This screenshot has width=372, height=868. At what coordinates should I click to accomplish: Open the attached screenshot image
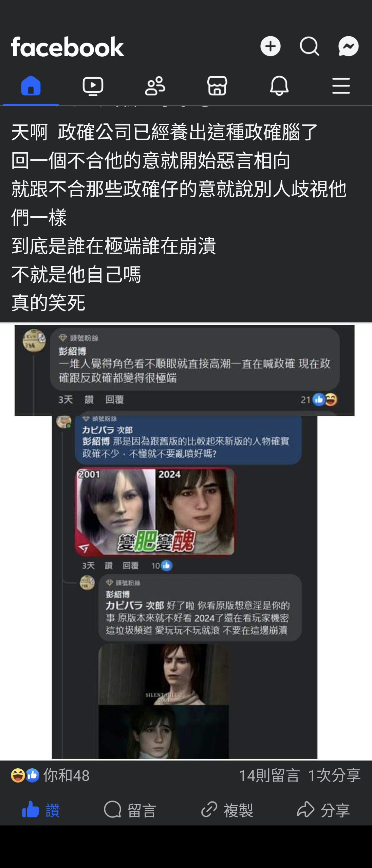[184, 541]
